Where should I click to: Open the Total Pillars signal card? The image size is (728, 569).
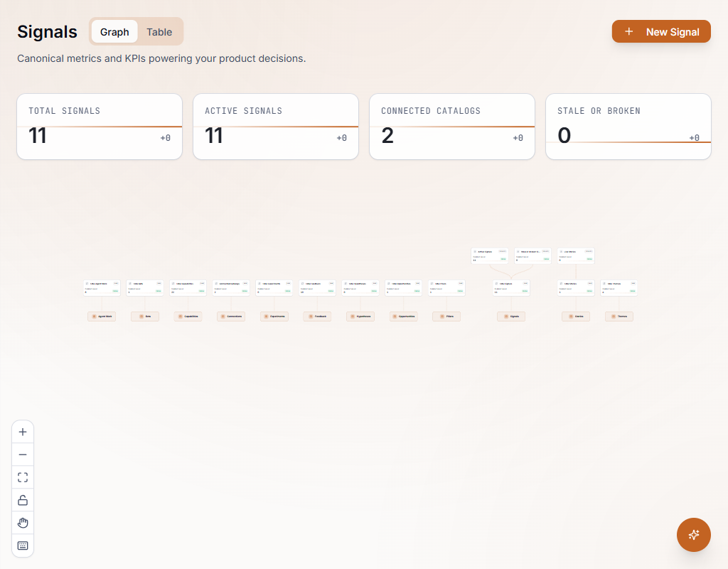pyautogui.click(x=446, y=287)
